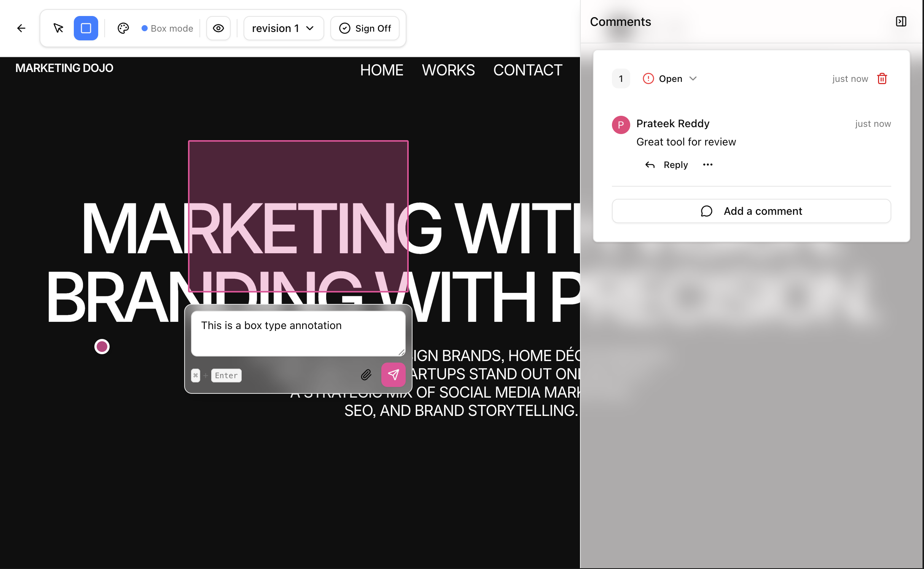Screen dimensions: 924x569
Task: Open more options for Prateek's comment
Action: 707,165
